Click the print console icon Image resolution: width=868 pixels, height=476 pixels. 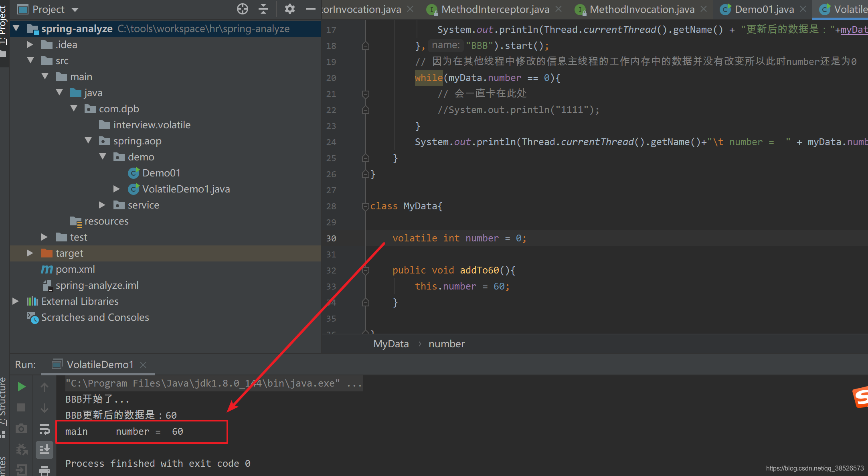pos(45,471)
